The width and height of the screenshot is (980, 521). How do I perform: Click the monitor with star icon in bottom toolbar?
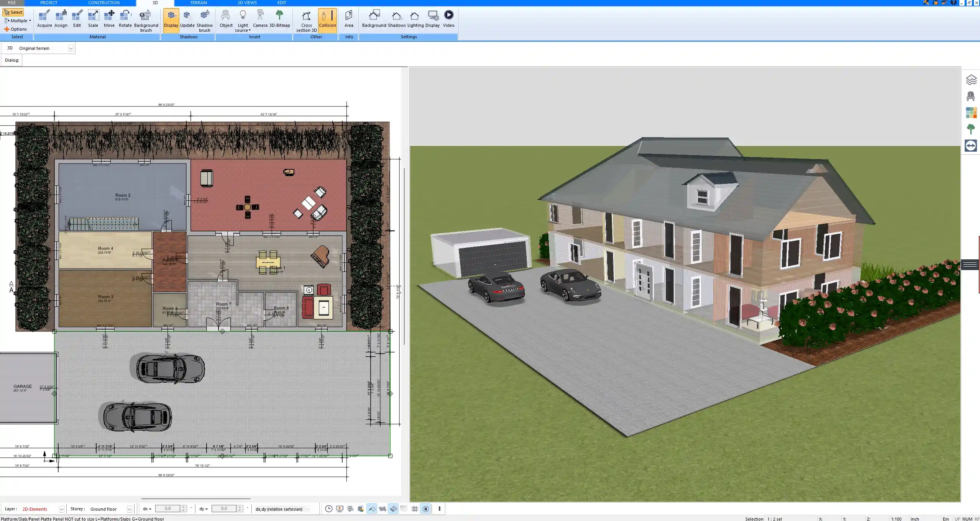[x=340, y=509]
